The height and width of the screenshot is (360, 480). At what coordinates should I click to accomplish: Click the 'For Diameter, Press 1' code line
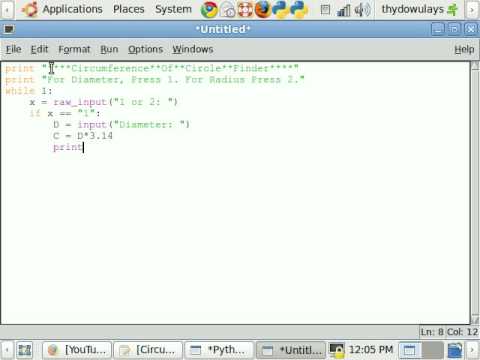click(x=155, y=80)
